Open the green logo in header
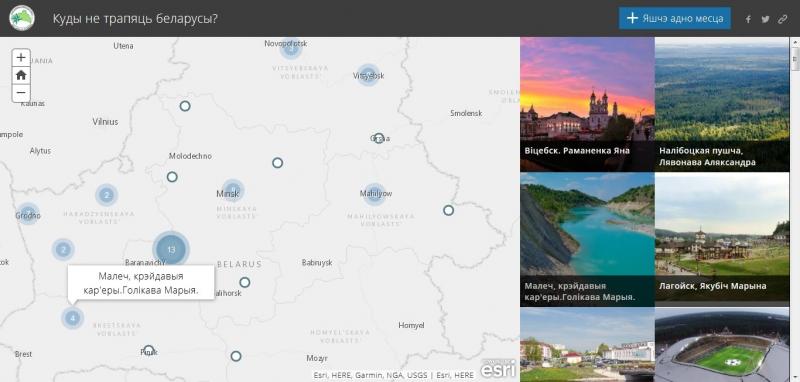Viewport: 800px width, 382px height. click(22, 18)
